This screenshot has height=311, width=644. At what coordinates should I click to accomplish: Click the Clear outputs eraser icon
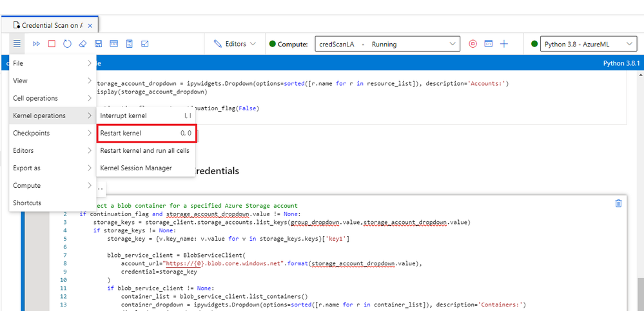[83, 43]
